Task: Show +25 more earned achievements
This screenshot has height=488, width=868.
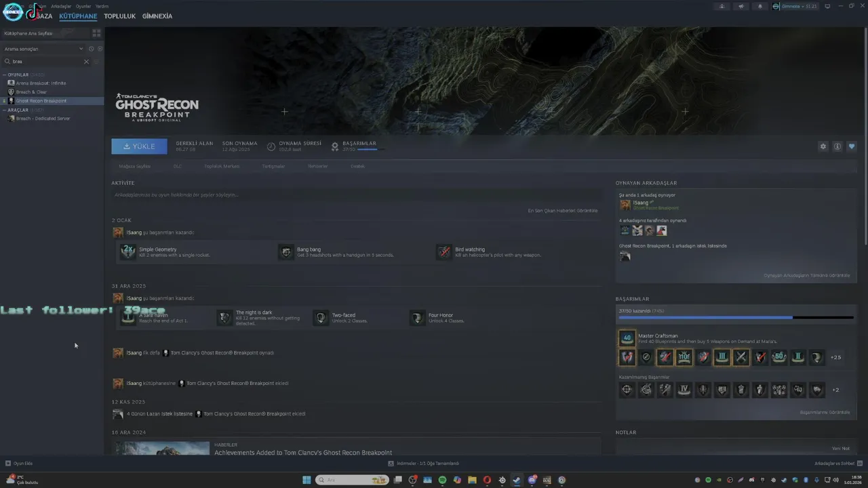Action: coord(835,357)
